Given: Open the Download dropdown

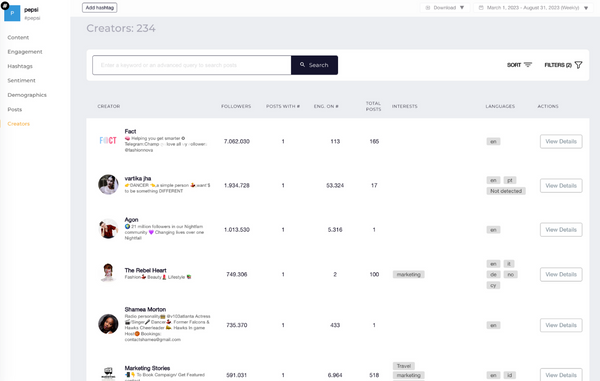Looking at the screenshot, I should 445,8.
